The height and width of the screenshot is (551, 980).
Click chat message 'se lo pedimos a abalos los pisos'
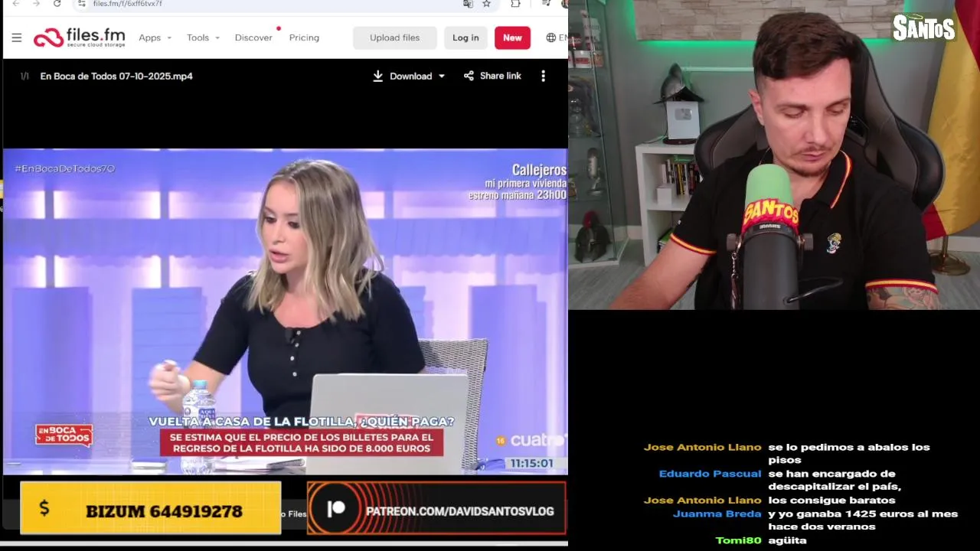point(848,453)
